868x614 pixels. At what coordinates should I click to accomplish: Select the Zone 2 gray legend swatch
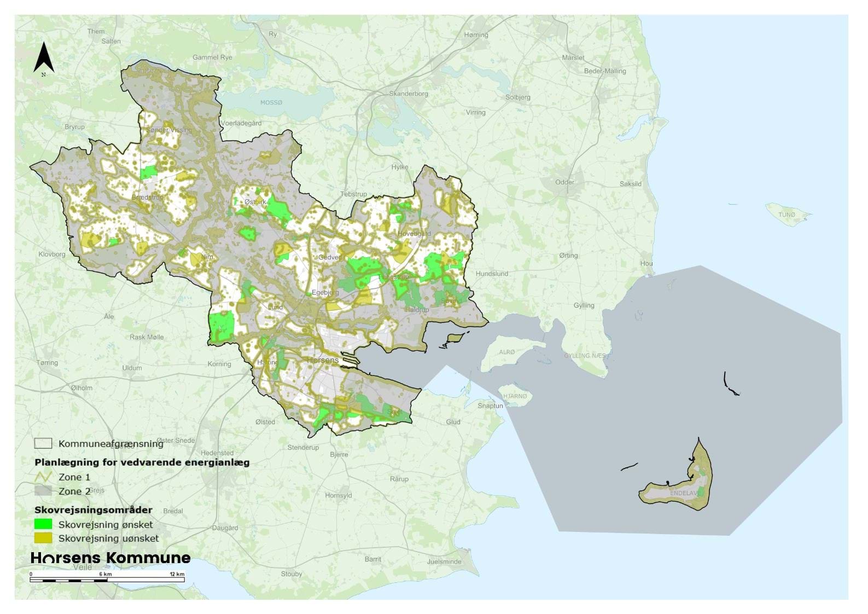(x=43, y=491)
